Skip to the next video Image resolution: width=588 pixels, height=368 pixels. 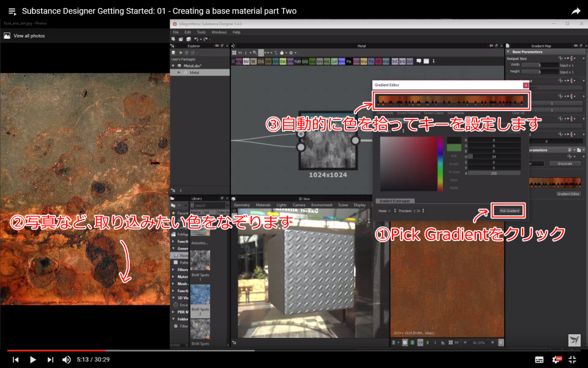point(50,359)
